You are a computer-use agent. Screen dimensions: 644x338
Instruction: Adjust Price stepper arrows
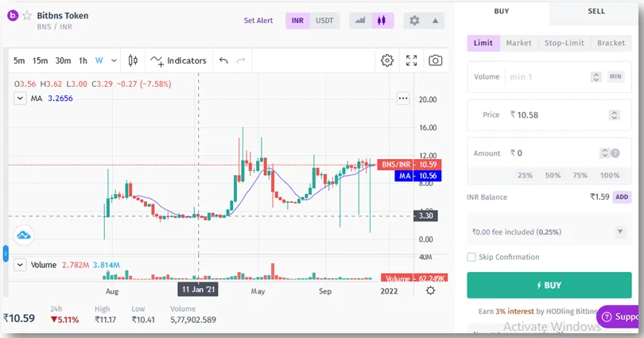[614, 115]
